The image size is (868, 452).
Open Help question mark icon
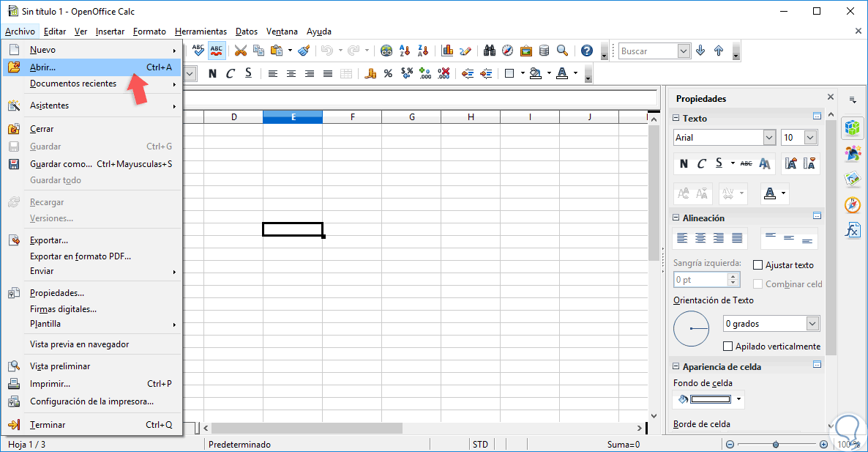pos(587,51)
